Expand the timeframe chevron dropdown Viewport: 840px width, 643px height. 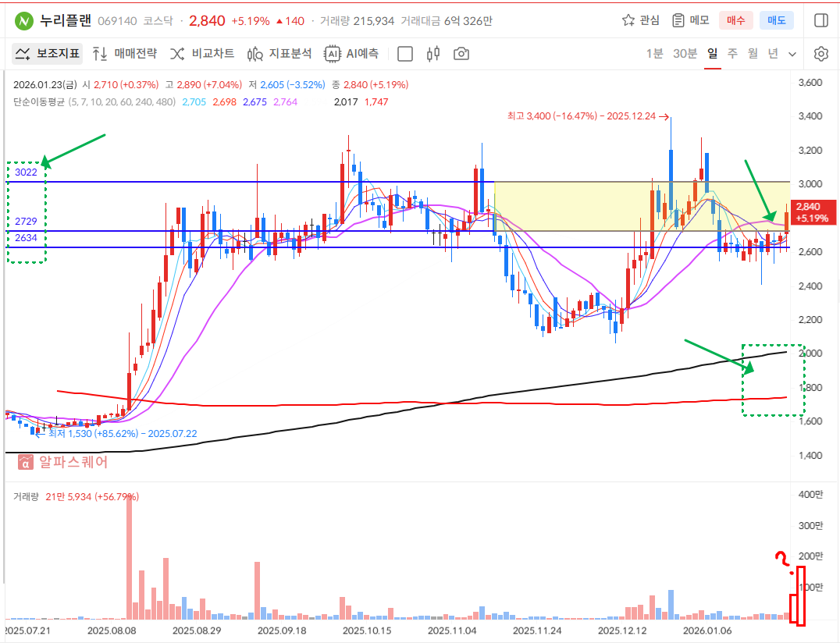(x=793, y=54)
